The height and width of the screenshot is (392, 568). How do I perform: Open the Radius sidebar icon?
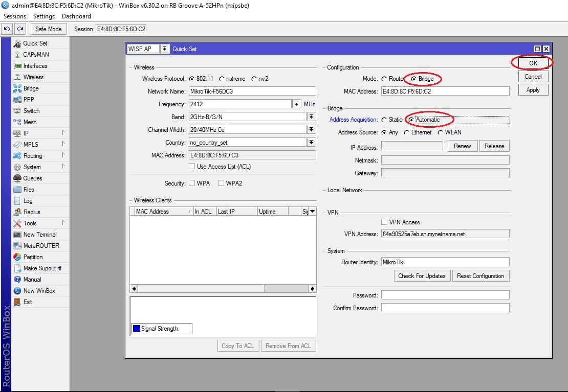(17, 212)
